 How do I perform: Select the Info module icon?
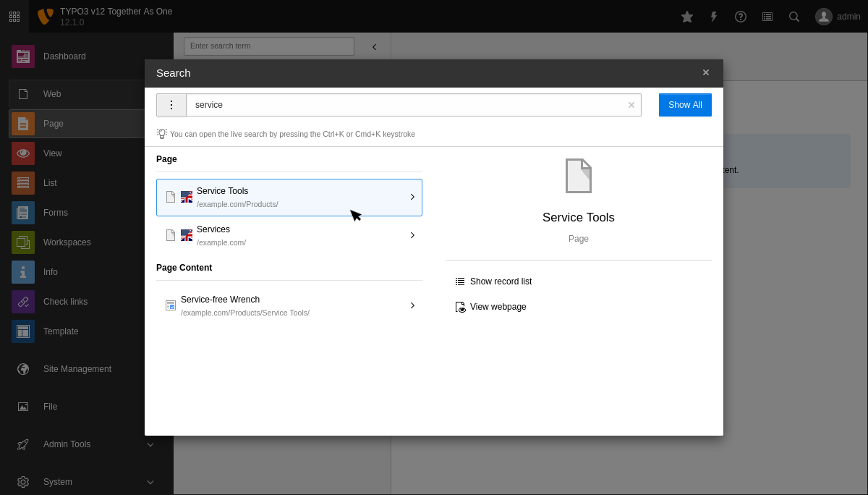[22, 271]
